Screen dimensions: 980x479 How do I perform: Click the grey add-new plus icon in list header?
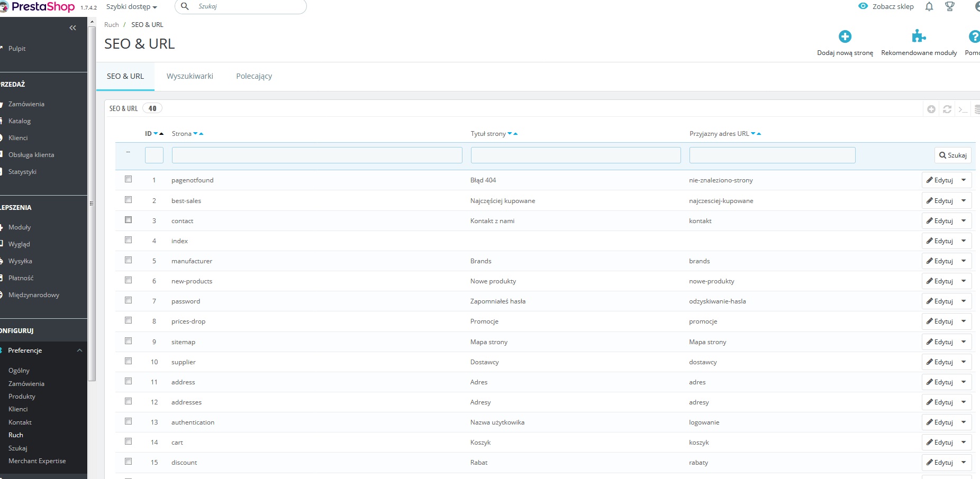click(x=931, y=109)
